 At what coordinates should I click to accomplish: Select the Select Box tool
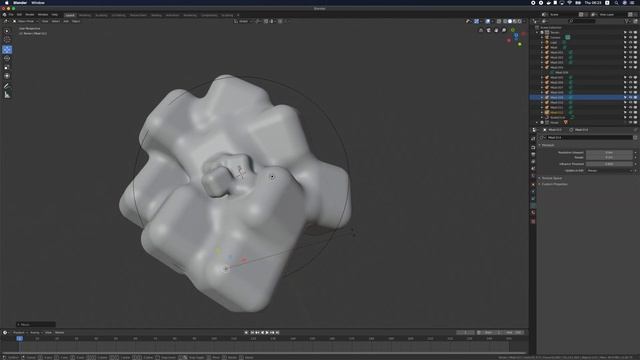[x=7, y=31]
